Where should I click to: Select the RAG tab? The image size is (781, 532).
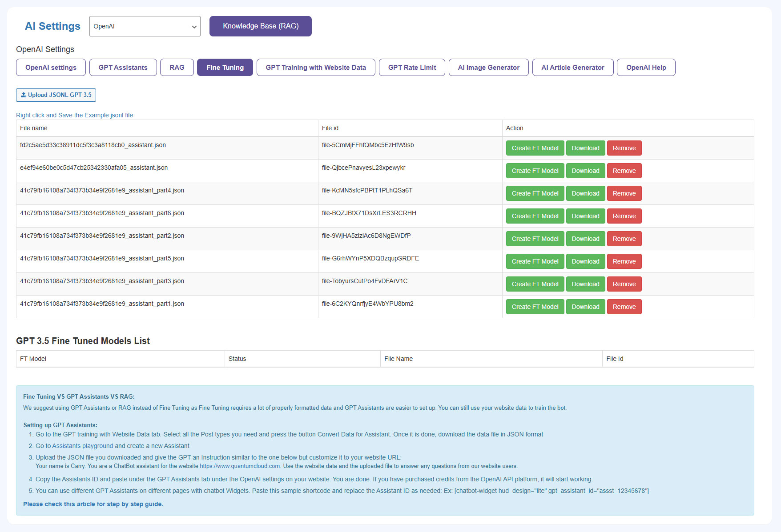tap(177, 68)
